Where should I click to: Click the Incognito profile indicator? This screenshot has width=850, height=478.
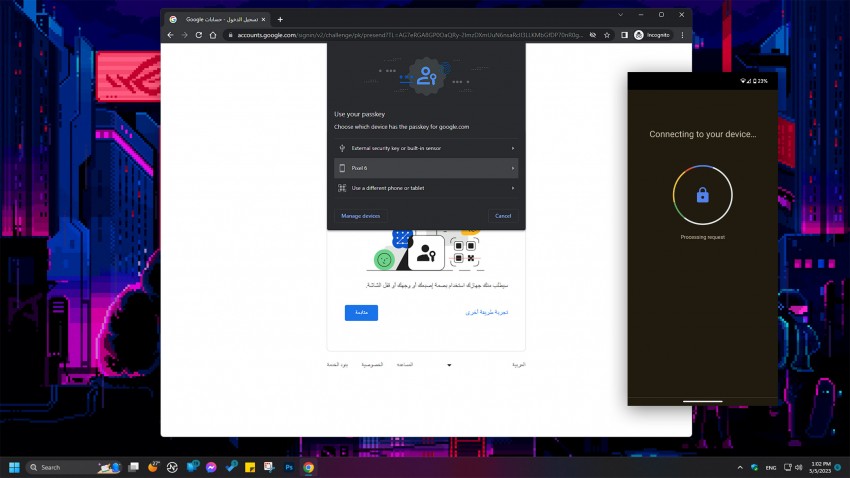pos(652,35)
